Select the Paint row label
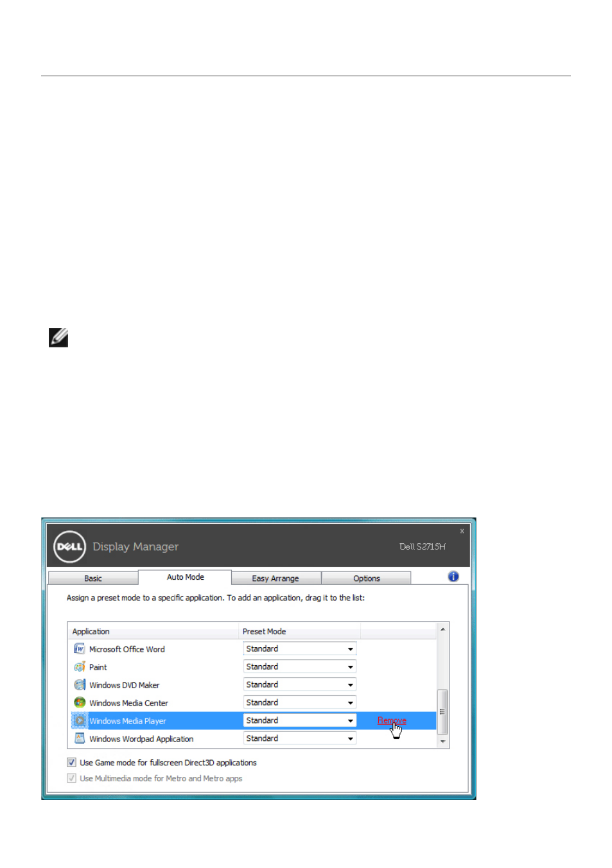 98,667
